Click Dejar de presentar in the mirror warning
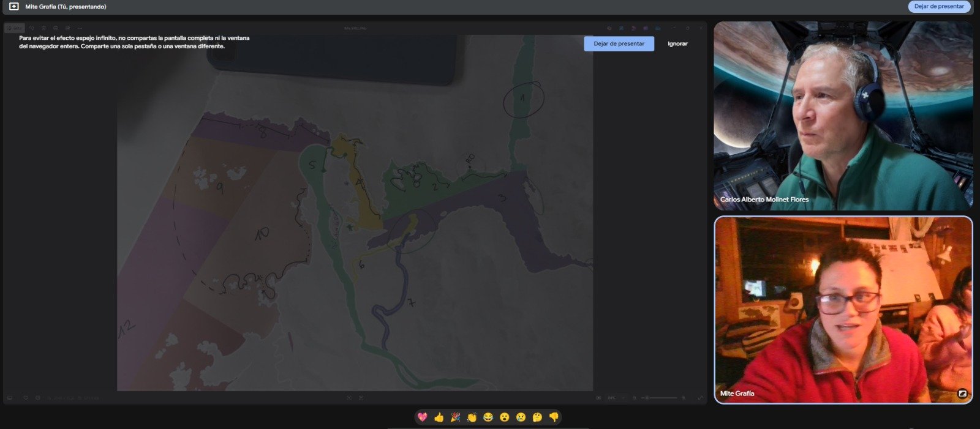The width and height of the screenshot is (980, 429). click(x=619, y=44)
